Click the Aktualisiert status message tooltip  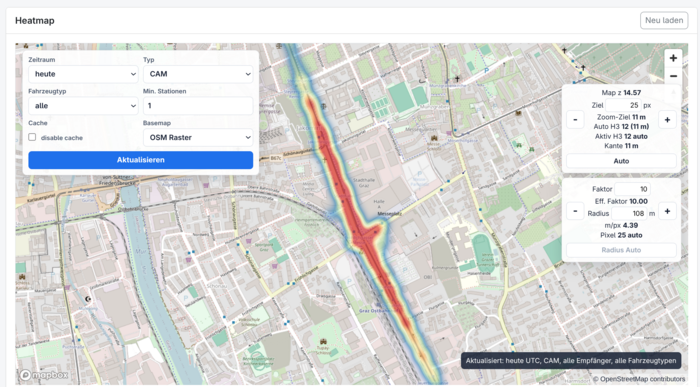[x=571, y=361]
